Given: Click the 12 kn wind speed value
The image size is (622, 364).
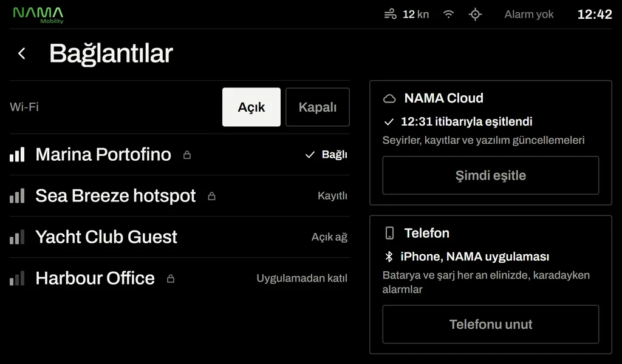Looking at the screenshot, I should click(415, 15).
